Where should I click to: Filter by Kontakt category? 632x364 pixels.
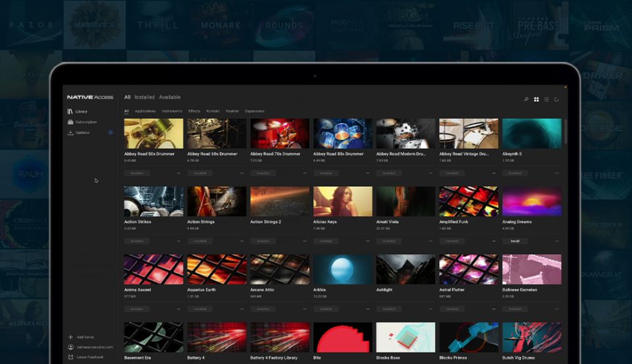coord(213,111)
